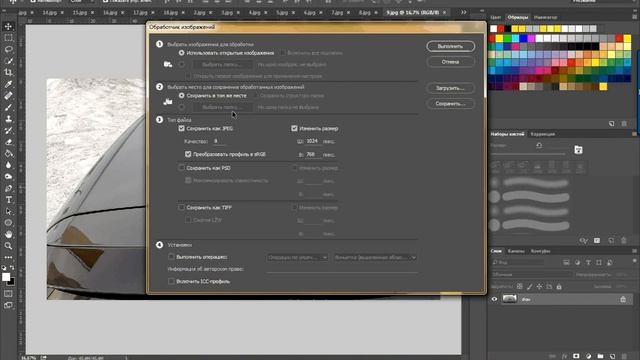Select the Rectangular Marquee tool
The width and height of the screenshot is (640, 360).
point(9,38)
